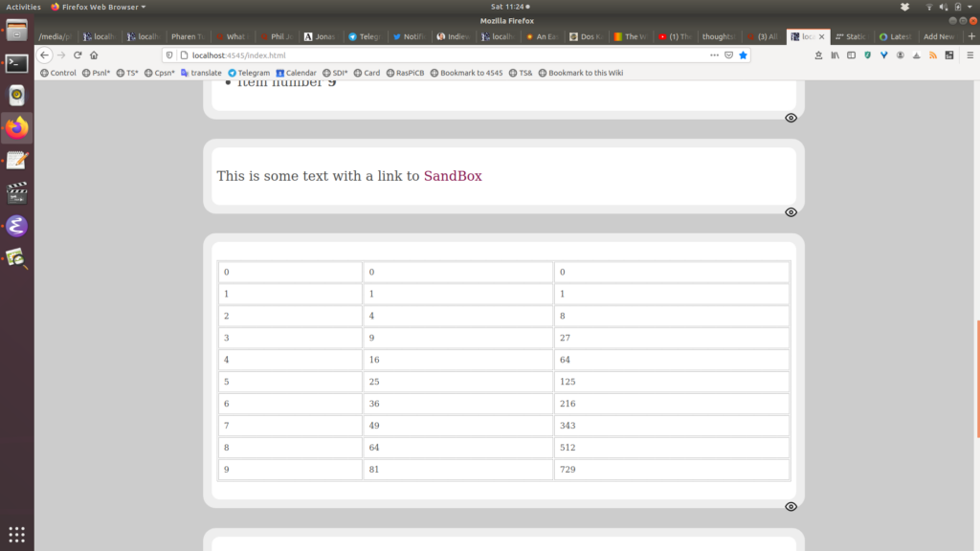Click table cell with value 36
This screenshot has height=551, width=980.
pyautogui.click(x=457, y=404)
